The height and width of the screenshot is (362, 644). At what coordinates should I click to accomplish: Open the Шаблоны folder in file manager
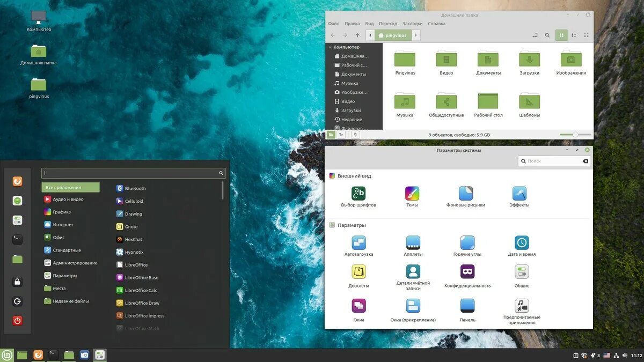529,105
